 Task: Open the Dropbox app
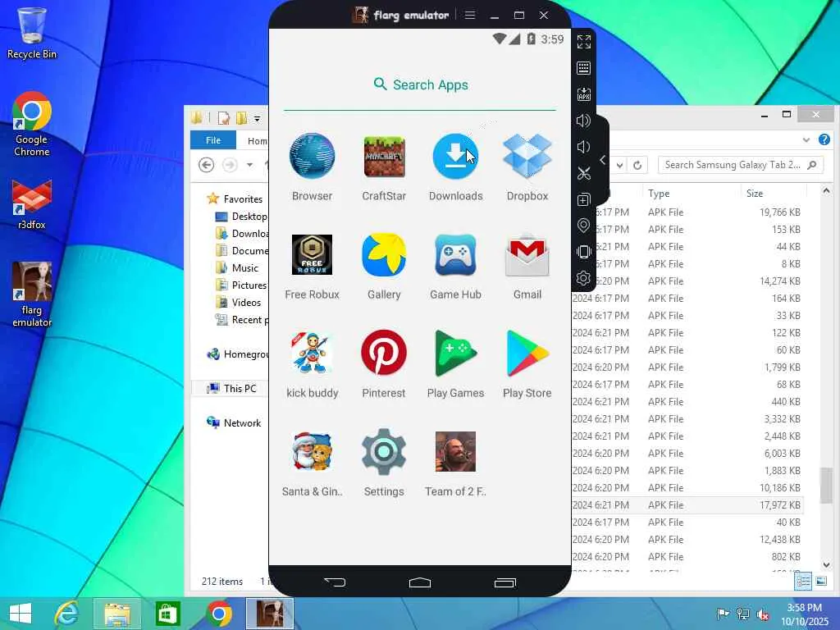tap(527, 156)
